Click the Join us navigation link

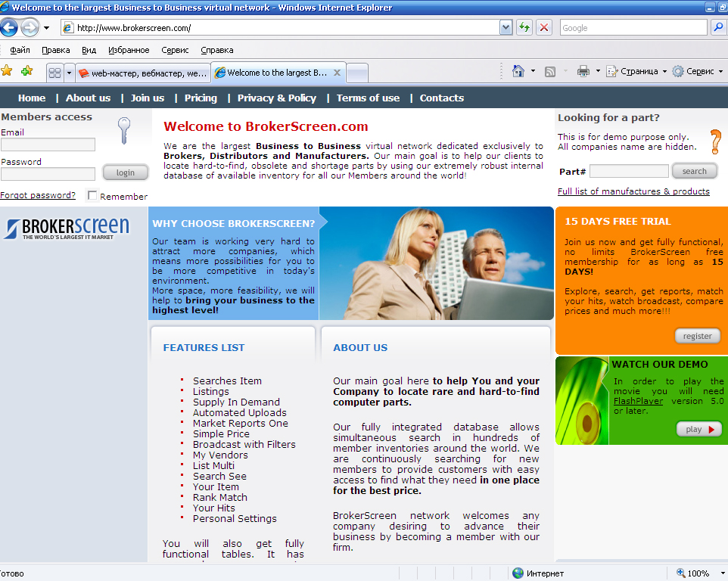(147, 98)
